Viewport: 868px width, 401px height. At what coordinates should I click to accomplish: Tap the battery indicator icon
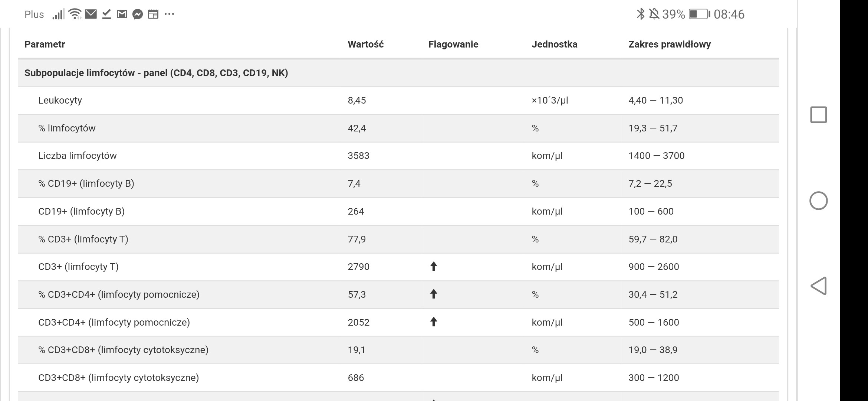click(699, 14)
